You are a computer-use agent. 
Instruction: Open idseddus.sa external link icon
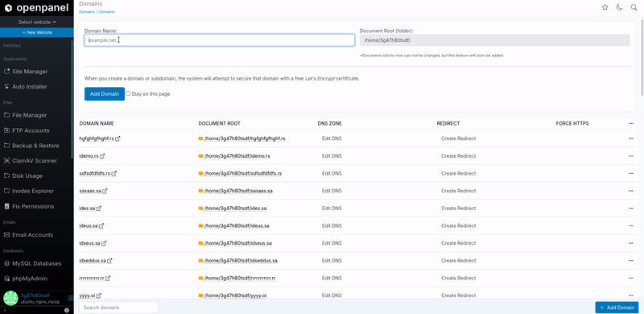pos(109,261)
